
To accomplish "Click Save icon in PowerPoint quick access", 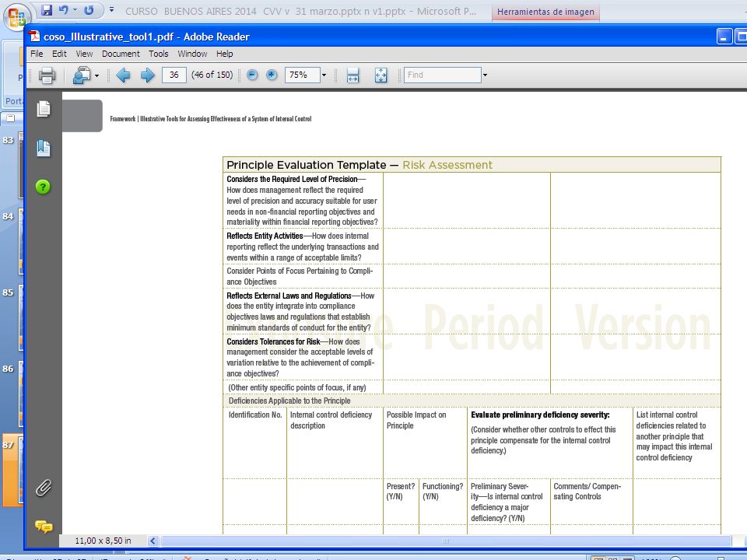I will 46,10.
